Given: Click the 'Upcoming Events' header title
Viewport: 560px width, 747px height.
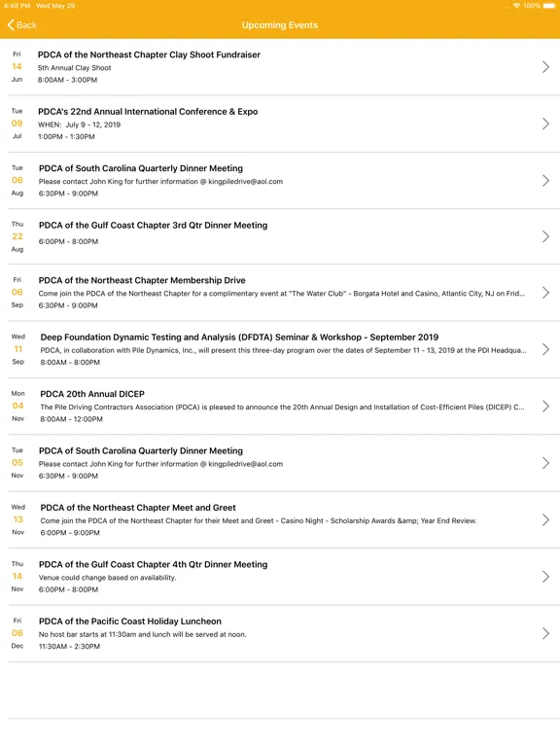Looking at the screenshot, I should (280, 25).
